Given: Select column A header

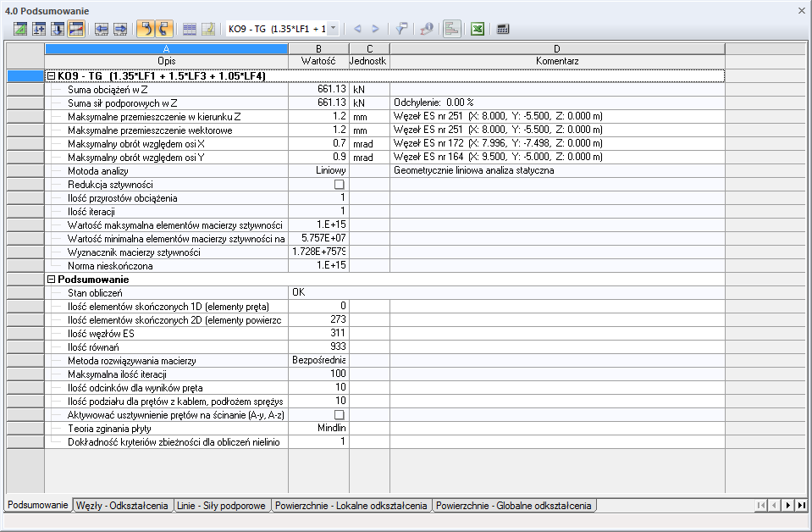Looking at the screenshot, I should (x=166, y=48).
